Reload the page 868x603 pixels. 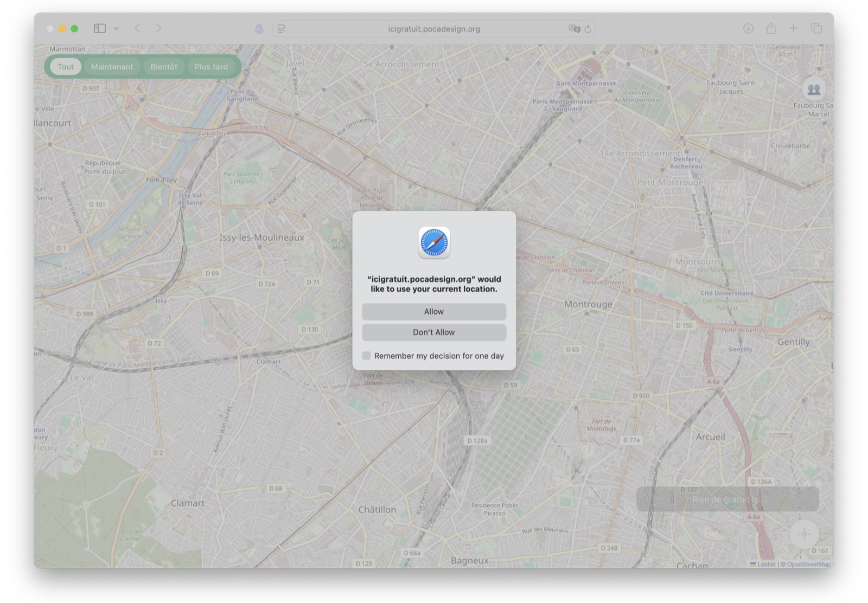(x=588, y=29)
